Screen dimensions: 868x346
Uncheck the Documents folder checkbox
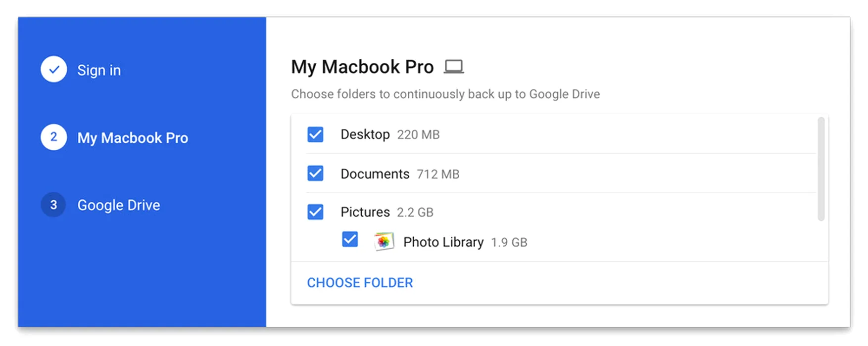[x=315, y=173]
